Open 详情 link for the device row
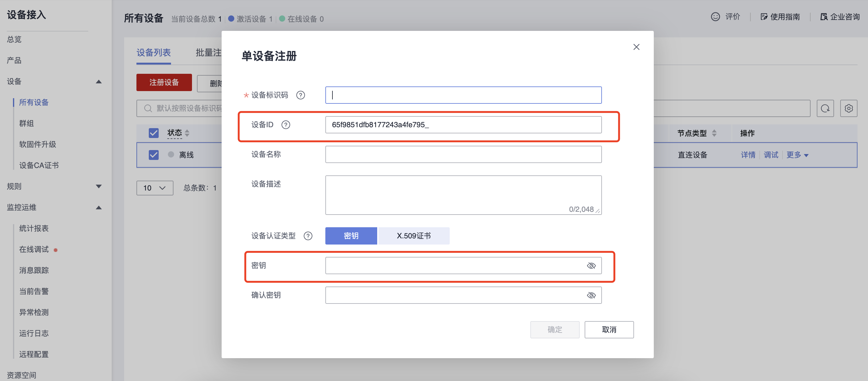 point(748,155)
